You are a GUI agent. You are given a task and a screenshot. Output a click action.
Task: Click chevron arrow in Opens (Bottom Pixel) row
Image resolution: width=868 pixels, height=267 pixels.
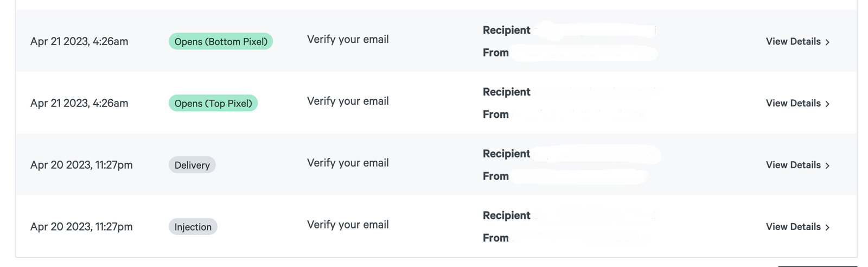(x=827, y=42)
